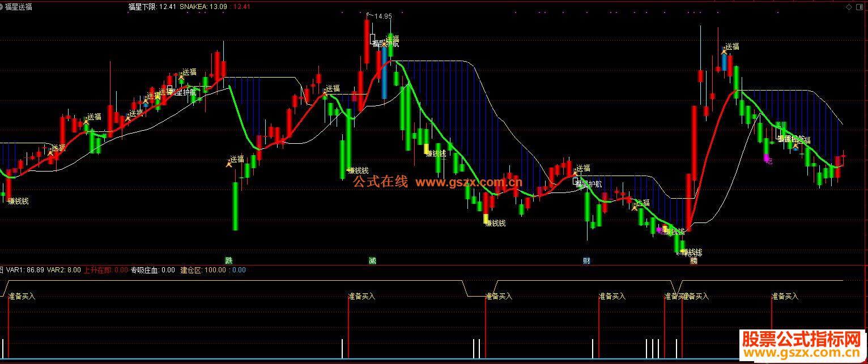Click the green 减 marker icon
Screen dimensions: 868x364
(x=372, y=261)
